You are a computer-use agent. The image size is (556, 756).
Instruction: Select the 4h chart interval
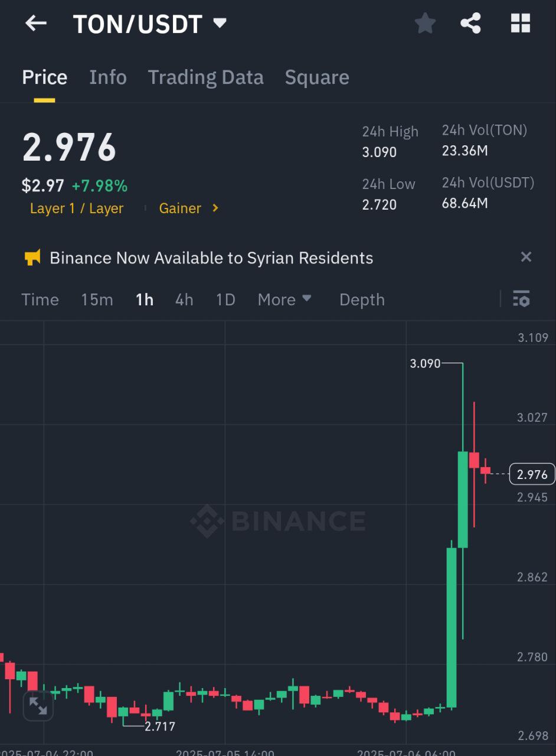(x=184, y=299)
